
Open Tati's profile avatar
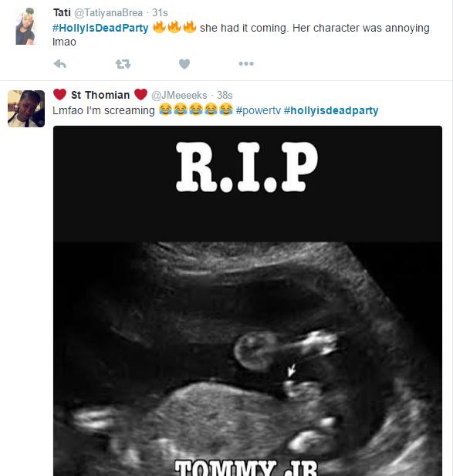pyautogui.click(x=26, y=26)
